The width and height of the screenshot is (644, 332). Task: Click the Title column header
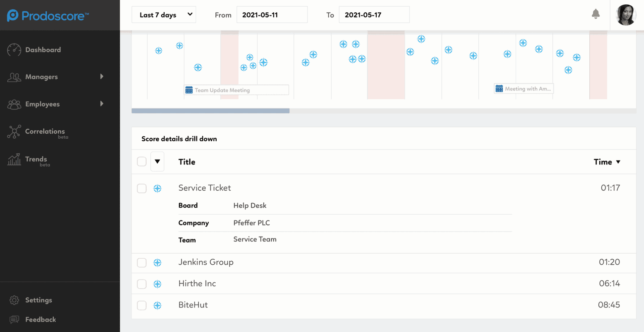tap(187, 162)
